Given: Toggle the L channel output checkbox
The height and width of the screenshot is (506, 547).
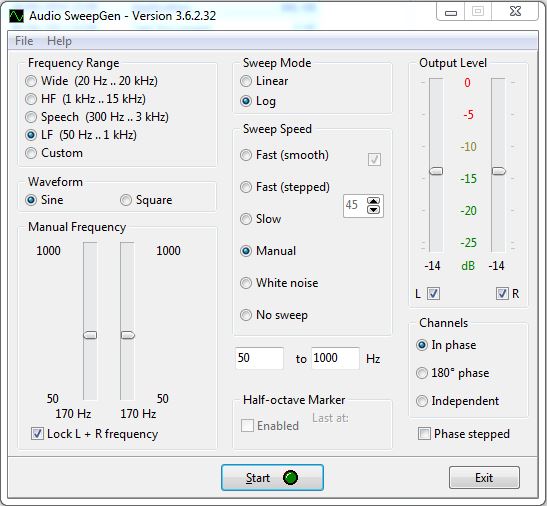Looking at the screenshot, I should click(x=433, y=293).
